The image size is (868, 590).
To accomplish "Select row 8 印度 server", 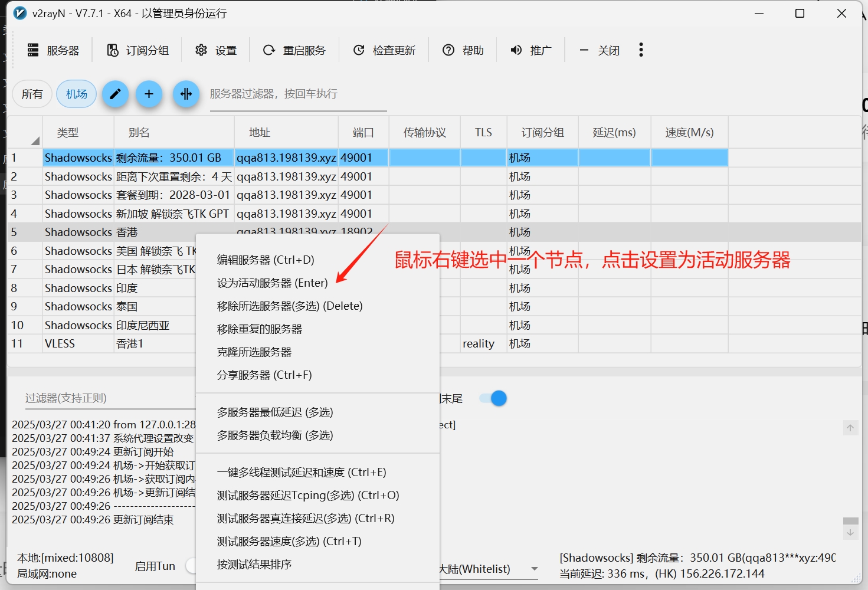I will [100, 288].
